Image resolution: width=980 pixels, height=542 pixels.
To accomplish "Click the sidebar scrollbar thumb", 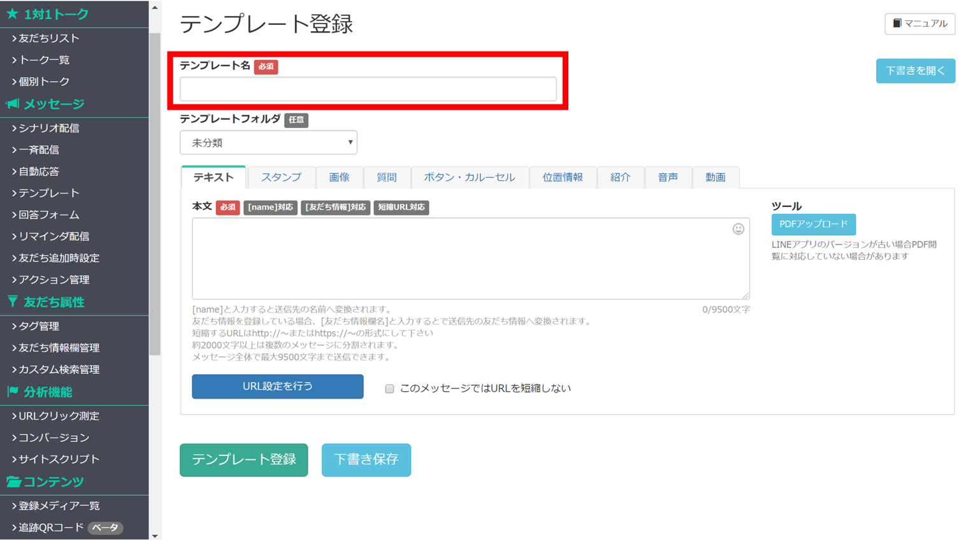I will tap(155, 194).
